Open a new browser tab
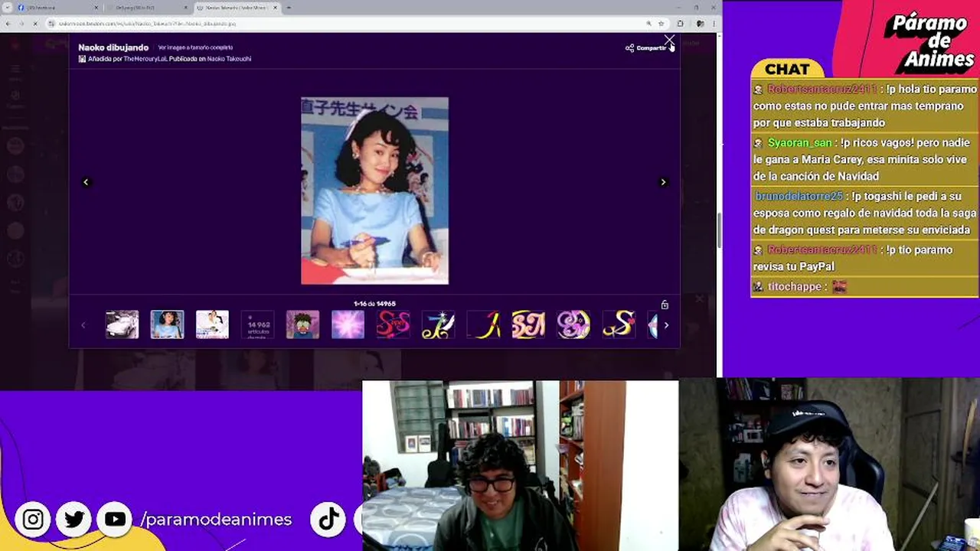Viewport: 980px width, 551px height. coord(289,8)
